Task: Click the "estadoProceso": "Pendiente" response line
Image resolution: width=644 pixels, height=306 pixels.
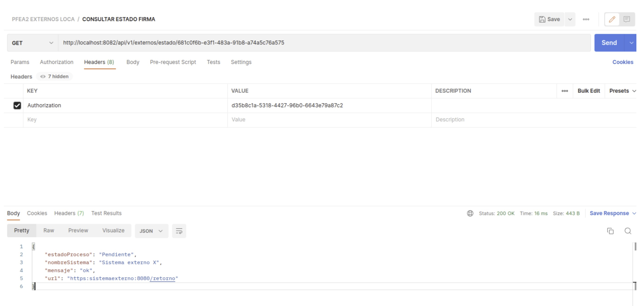Action: (91, 255)
